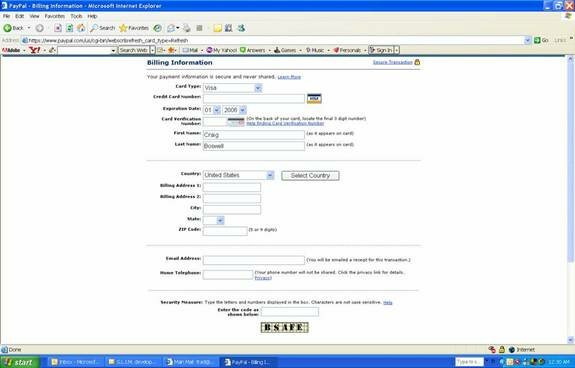
Task: Open Favorites star icon in toolbar
Action: (x=123, y=28)
